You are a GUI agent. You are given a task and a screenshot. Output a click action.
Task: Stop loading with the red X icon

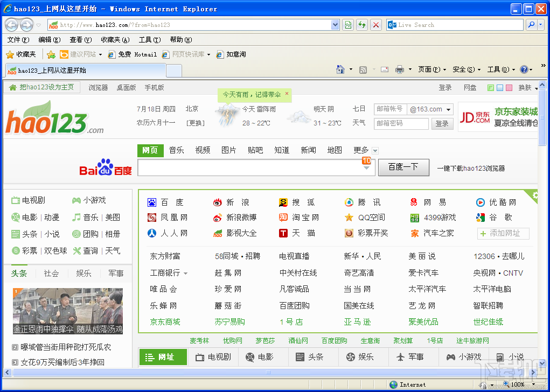pyautogui.click(x=376, y=25)
